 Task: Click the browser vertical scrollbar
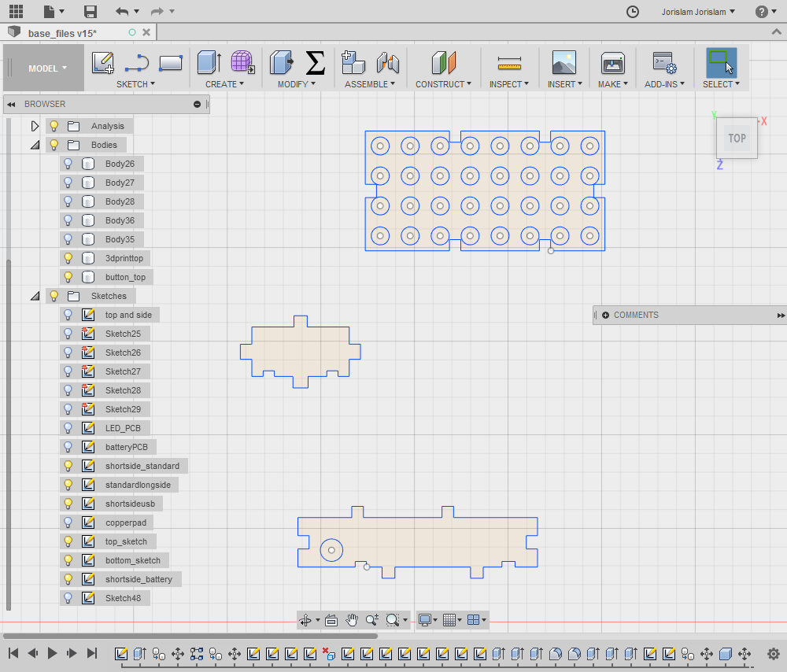(x=9, y=434)
